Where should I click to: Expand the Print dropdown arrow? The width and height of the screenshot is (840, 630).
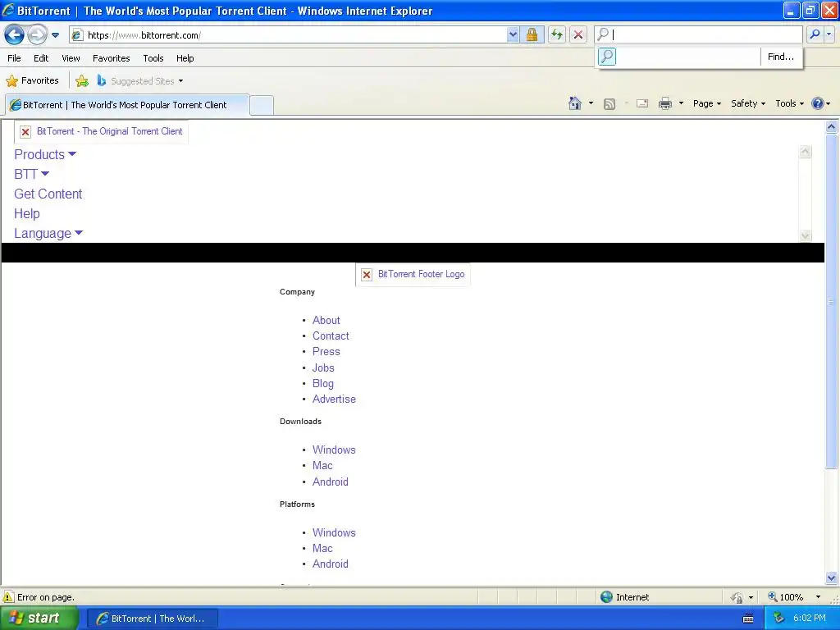click(x=681, y=103)
